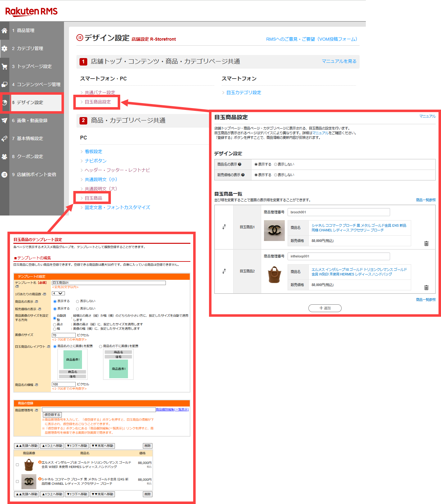Image resolution: width=441 pixels, height=504 pixels.
Task: Click the home icon beside 商品管理
Action: [4, 30]
